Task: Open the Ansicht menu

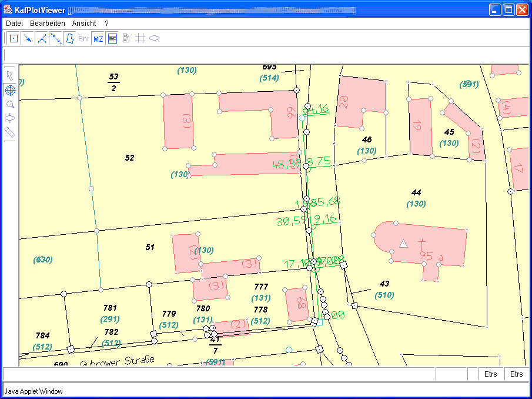Action: (x=84, y=23)
